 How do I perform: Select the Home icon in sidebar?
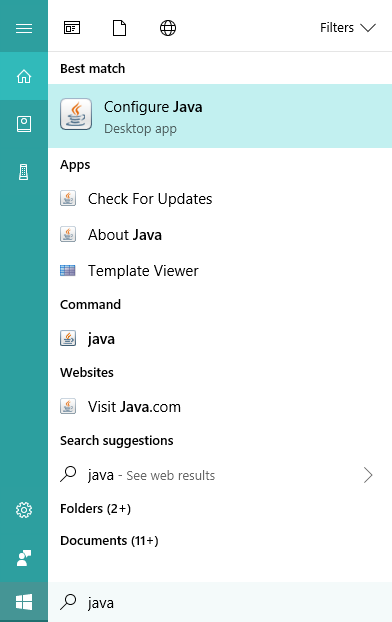[24, 76]
